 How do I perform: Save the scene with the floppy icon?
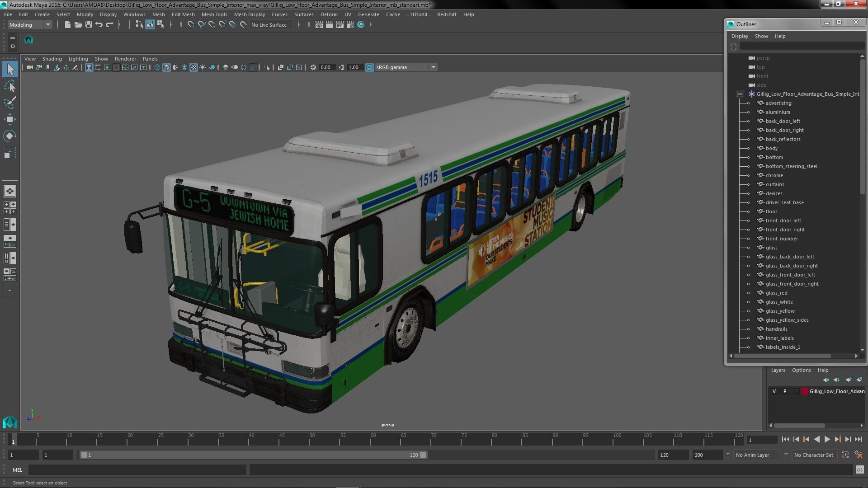(89, 24)
